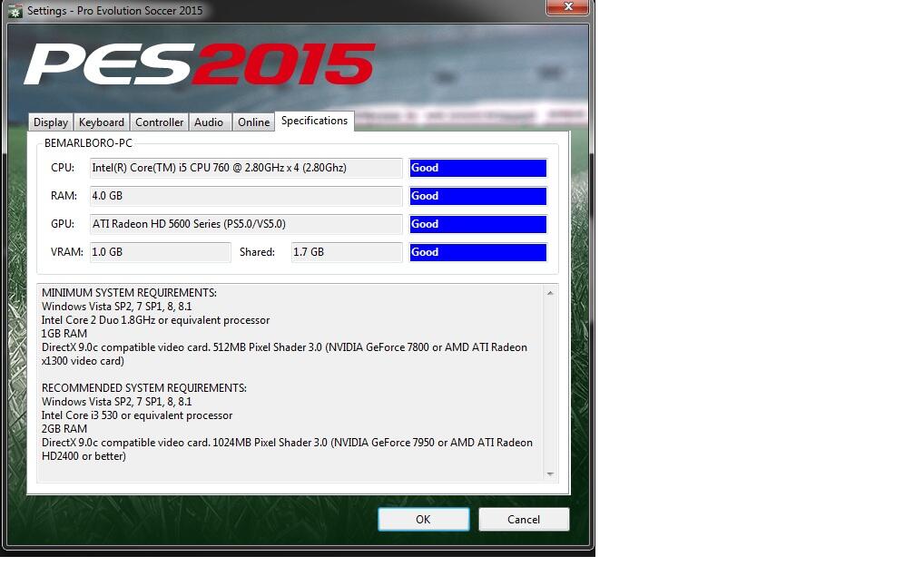924x566 pixels.
Task: Switch to the Display tab
Action: [x=51, y=122]
